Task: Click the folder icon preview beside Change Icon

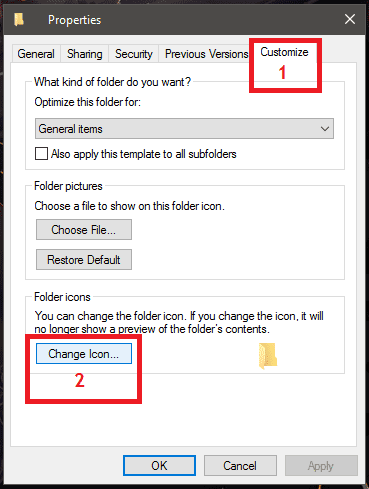Action: 268,356
